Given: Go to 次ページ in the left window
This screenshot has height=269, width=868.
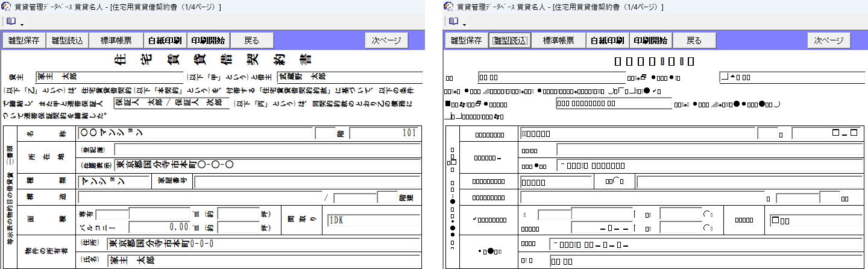Looking at the screenshot, I should (x=386, y=41).
